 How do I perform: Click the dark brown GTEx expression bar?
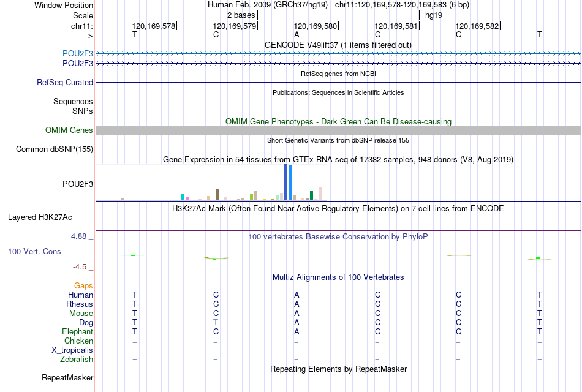point(217,195)
